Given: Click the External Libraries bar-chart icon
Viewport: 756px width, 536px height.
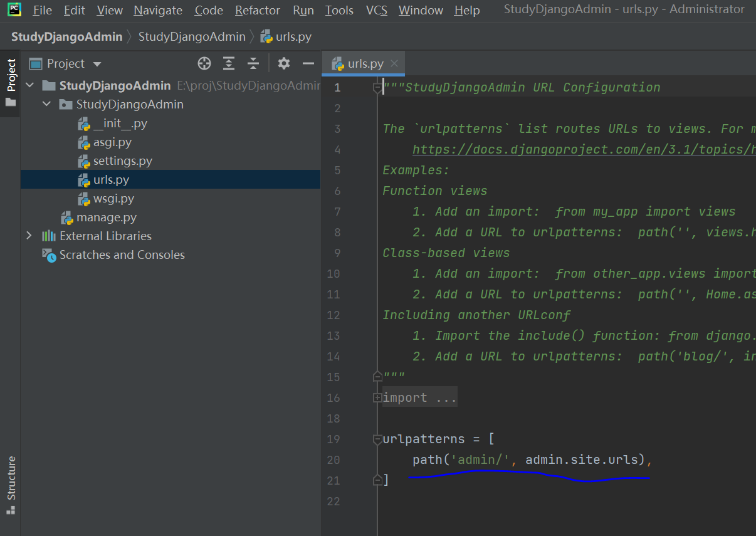Looking at the screenshot, I should click(x=49, y=236).
